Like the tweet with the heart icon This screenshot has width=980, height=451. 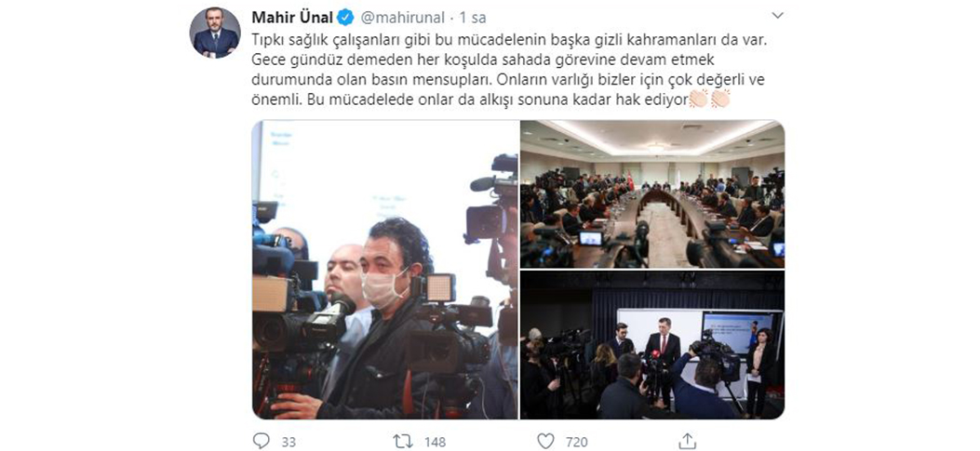coord(545,441)
